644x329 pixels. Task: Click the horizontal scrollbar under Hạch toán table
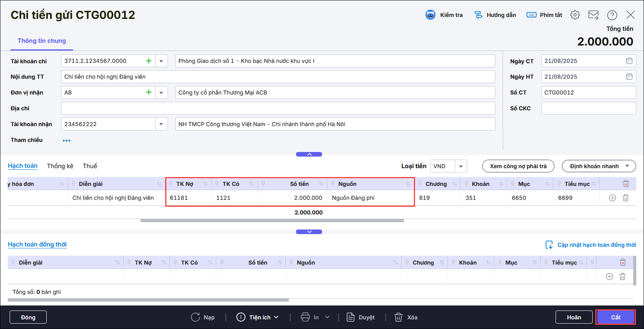click(272, 221)
